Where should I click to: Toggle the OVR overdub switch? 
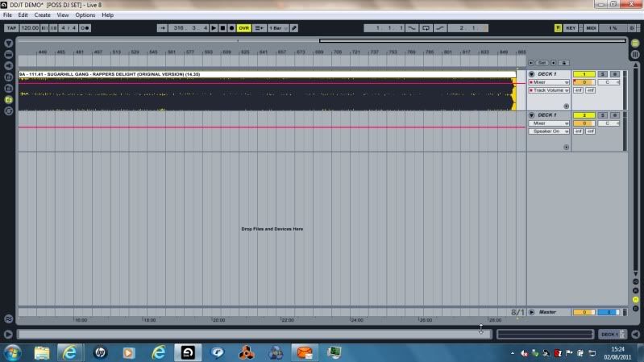243,27
